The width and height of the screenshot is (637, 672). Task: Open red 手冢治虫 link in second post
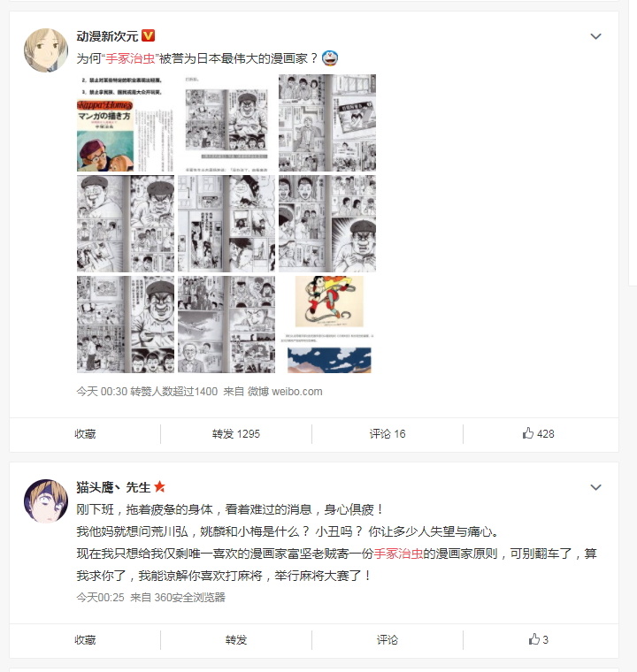pos(398,554)
